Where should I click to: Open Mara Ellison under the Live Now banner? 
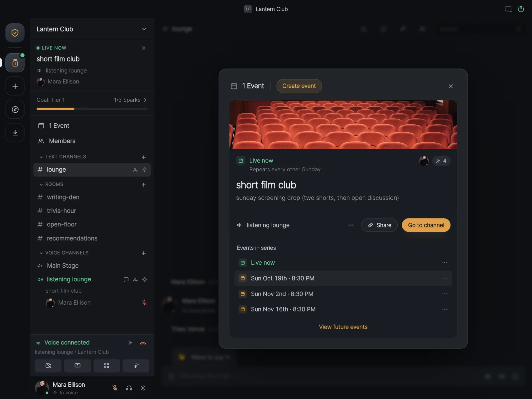[x=58, y=81]
